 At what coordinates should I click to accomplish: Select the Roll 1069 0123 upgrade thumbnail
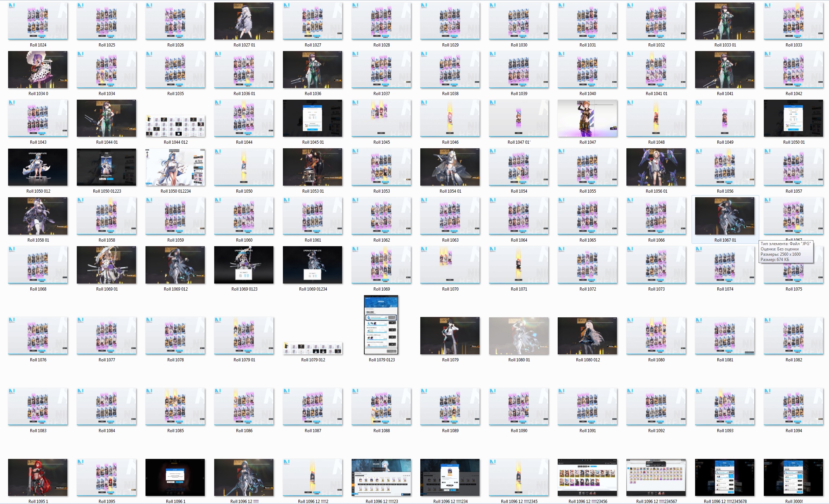click(x=244, y=265)
